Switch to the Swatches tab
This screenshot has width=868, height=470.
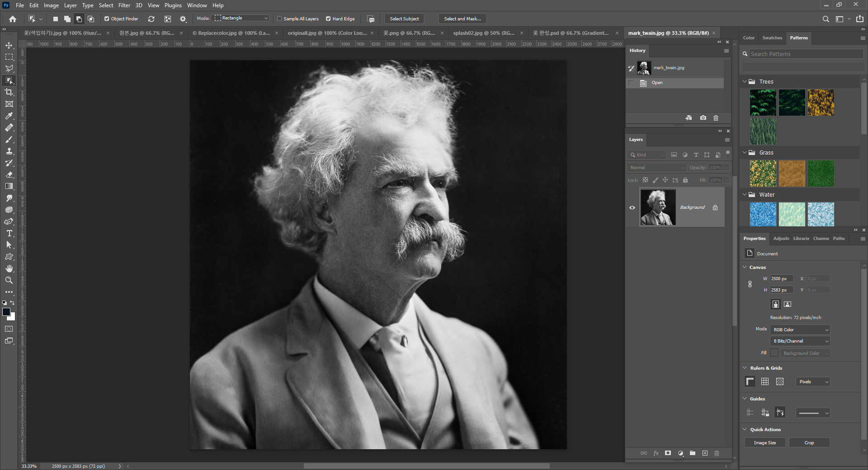[772, 38]
